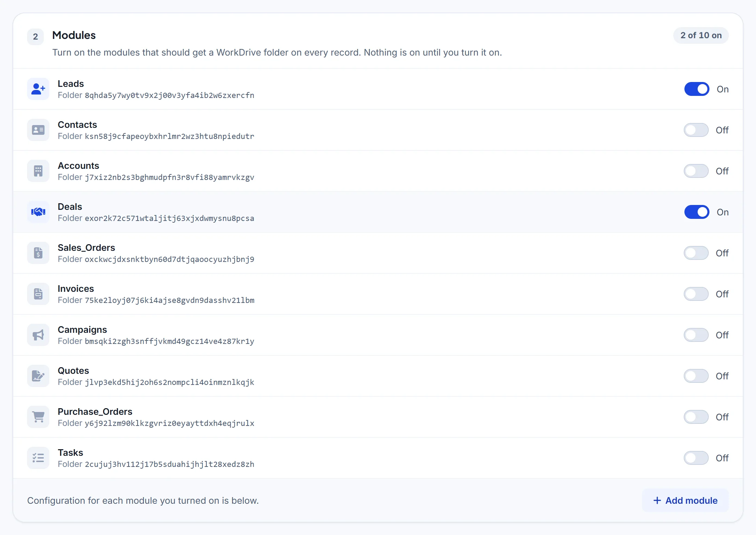756x535 pixels.
Task: Click the Accounts building icon
Action: click(38, 171)
